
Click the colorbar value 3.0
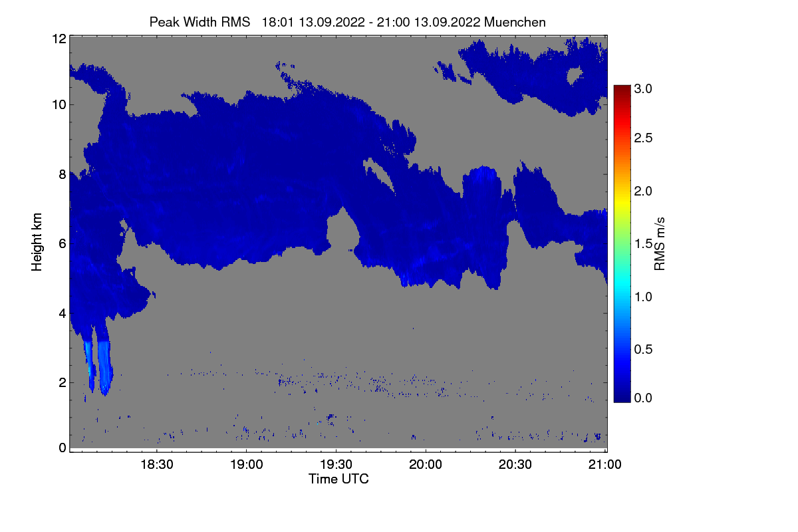click(643, 88)
